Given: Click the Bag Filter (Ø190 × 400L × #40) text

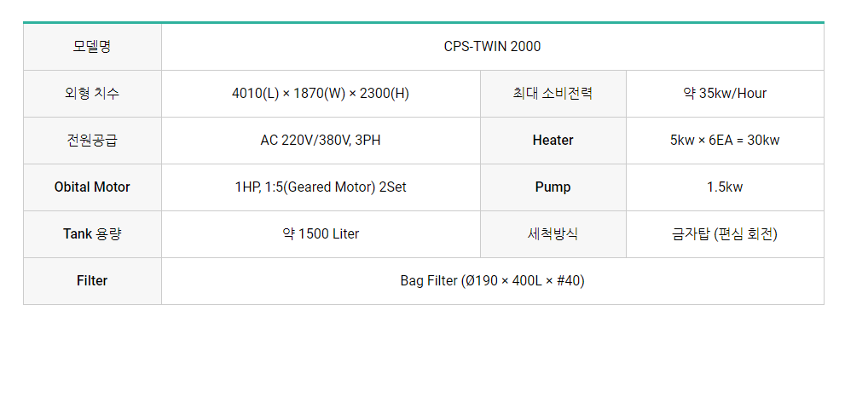Looking at the screenshot, I should 492,281.
